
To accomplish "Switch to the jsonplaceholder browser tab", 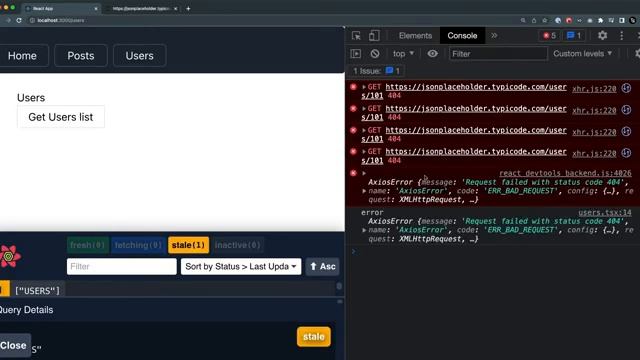I will [x=142, y=8].
